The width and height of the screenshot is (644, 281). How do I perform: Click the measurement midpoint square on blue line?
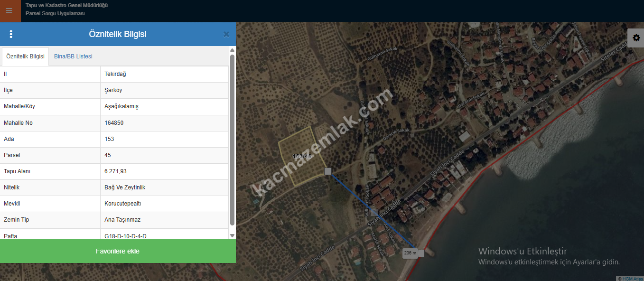[374, 213]
